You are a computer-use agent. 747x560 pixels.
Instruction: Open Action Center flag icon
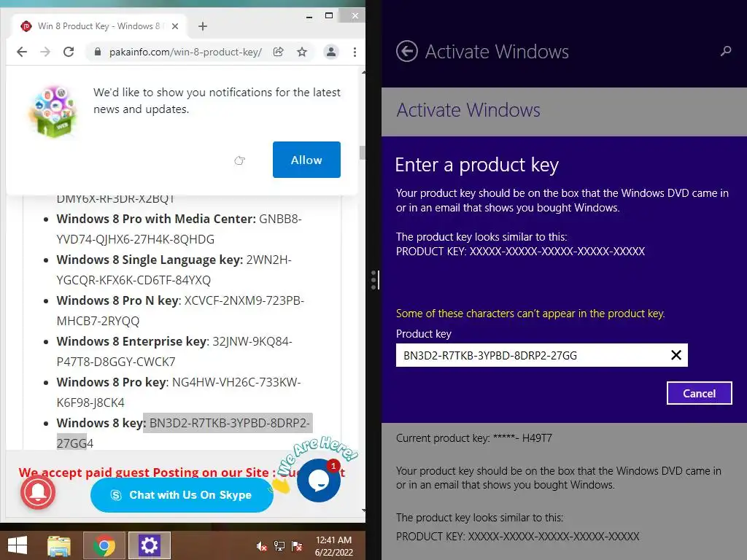[x=297, y=546]
